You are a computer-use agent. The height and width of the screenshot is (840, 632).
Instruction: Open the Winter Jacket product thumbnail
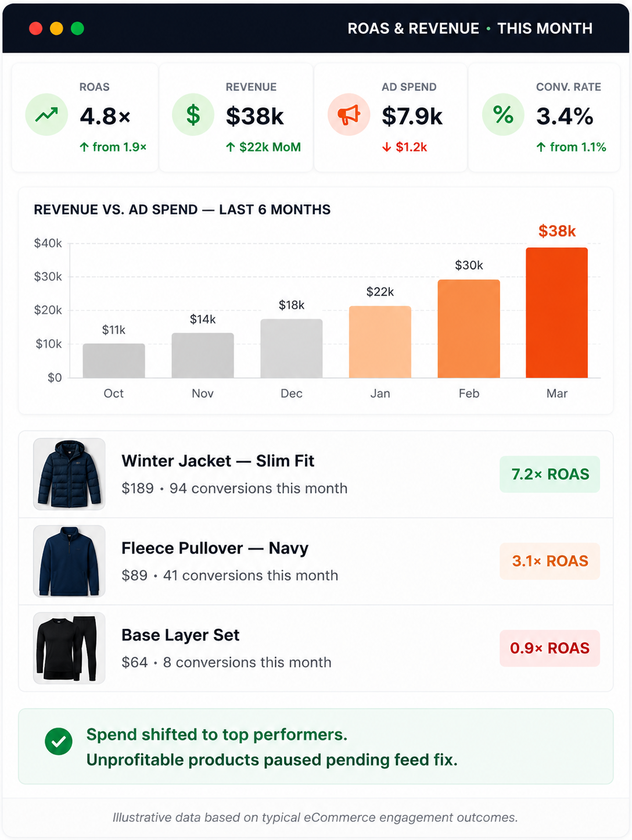[69, 474]
